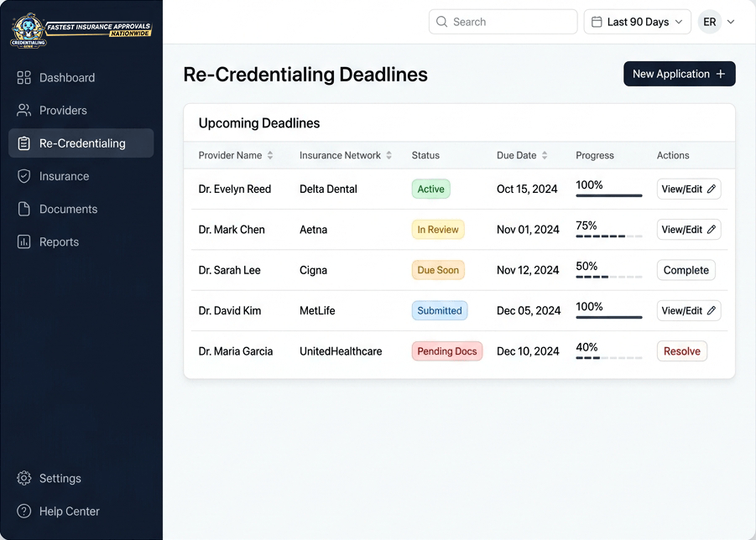Viewport: 756px width, 540px height.
Task: Click provider name Dr. David Kim
Action: pyautogui.click(x=230, y=310)
